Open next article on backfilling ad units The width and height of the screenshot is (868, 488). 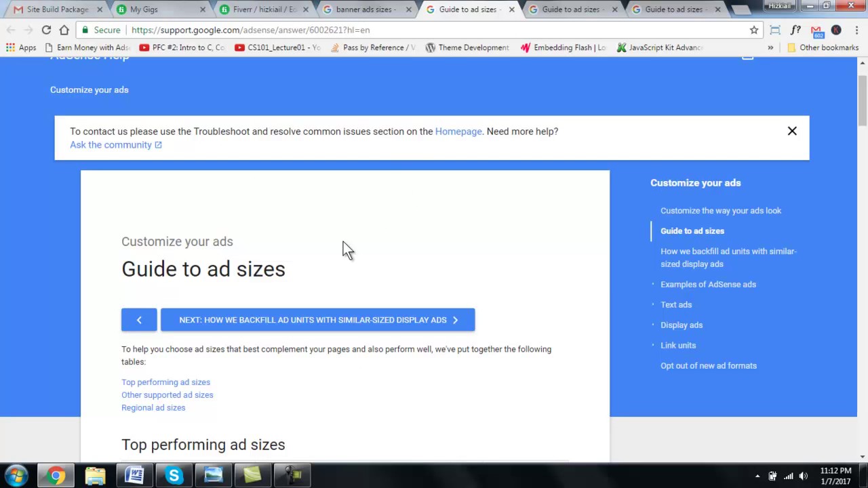tap(317, 320)
